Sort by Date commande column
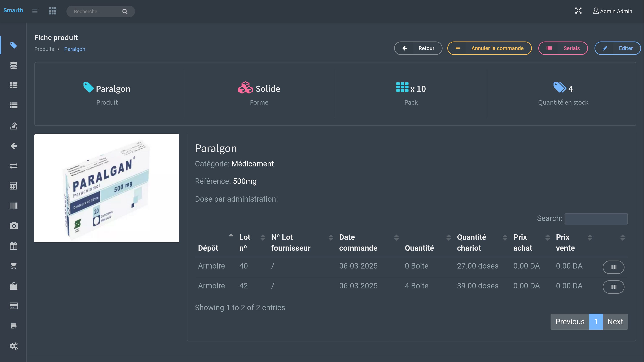 point(369,243)
